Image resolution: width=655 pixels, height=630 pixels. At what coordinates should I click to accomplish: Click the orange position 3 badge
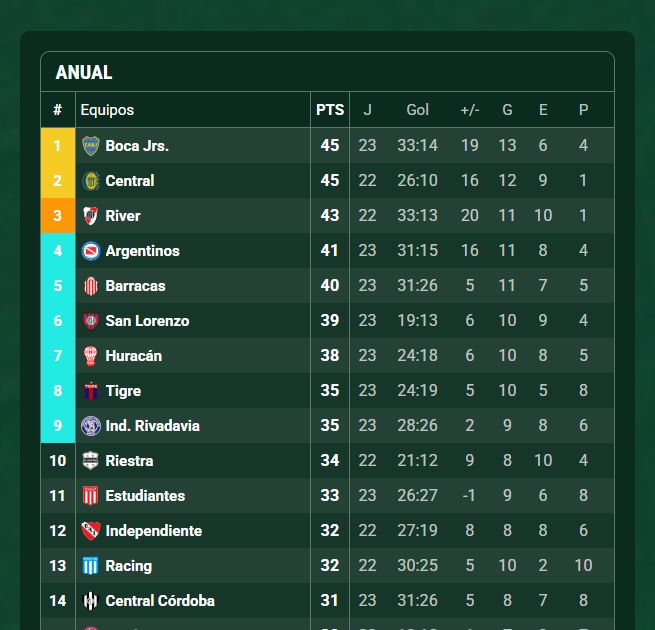[x=58, y=216]
